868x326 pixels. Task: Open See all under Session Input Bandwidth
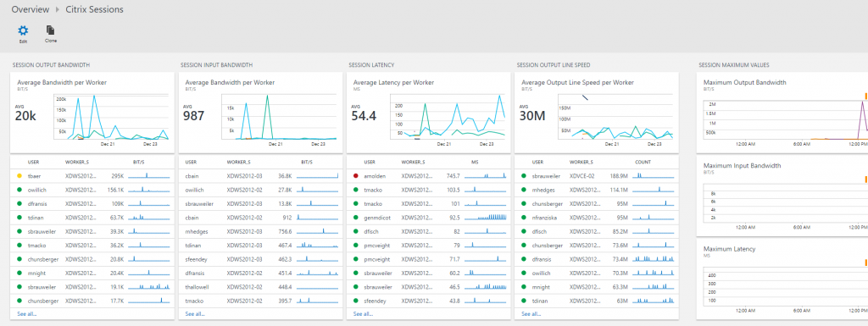point(196,314)
